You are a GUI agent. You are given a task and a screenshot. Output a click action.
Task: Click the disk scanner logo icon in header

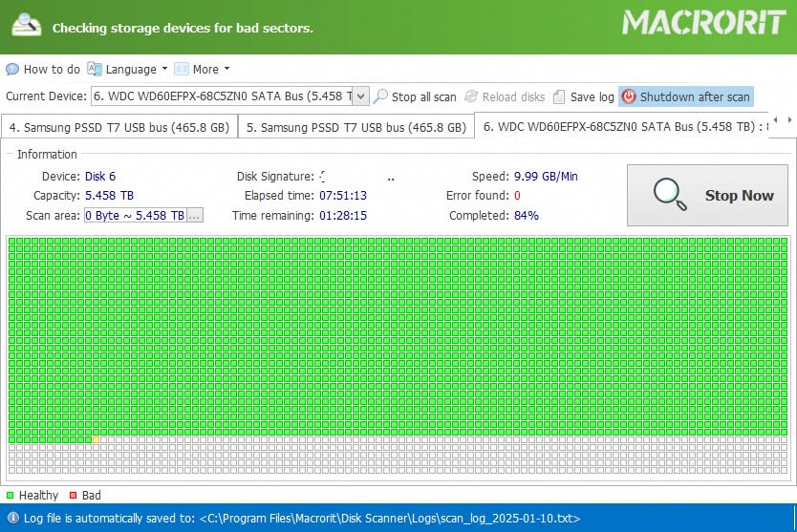(27, 25)
